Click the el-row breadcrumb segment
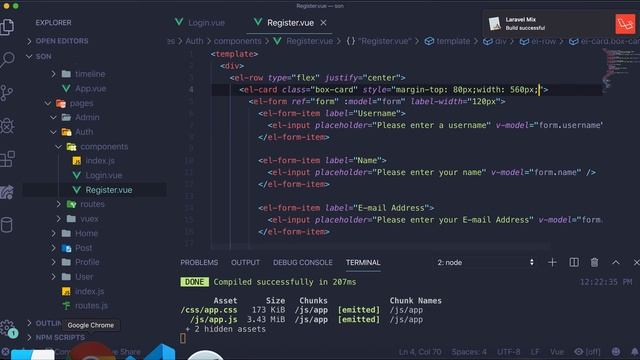 click(x=538, y=41)
